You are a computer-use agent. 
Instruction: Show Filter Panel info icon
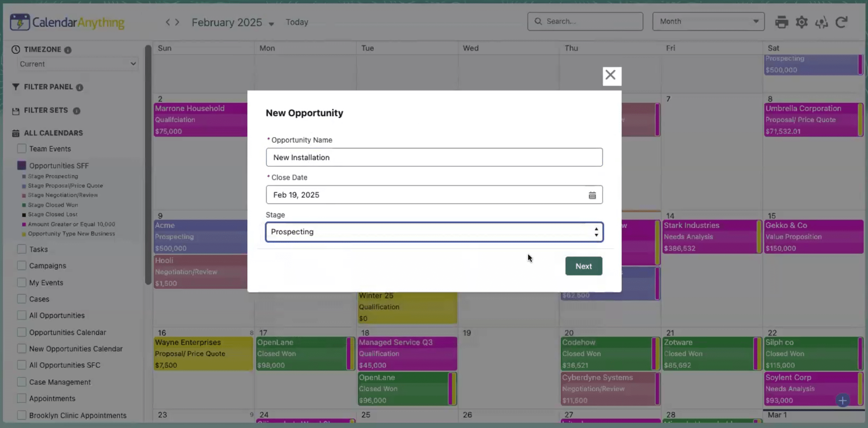pyautogui.click(x=79, y=87)
